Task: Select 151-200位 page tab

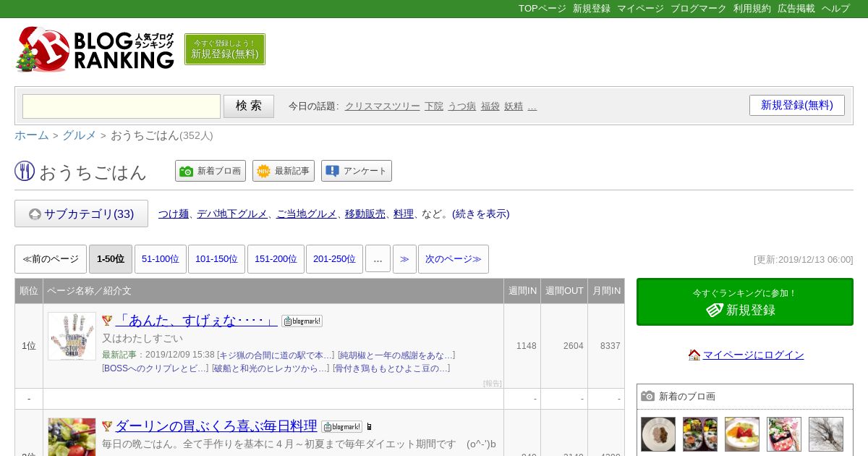Action: click(x=276, y=259)
